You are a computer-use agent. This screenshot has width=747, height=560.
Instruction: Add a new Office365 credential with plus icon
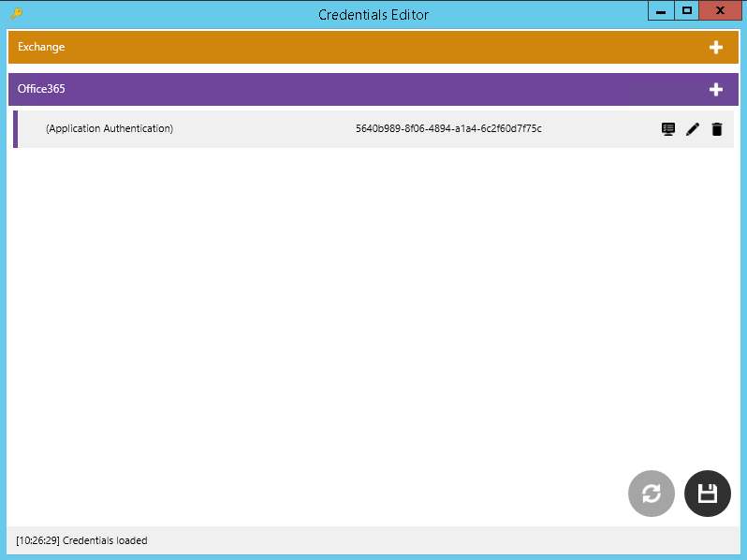[x=715, y=89]
